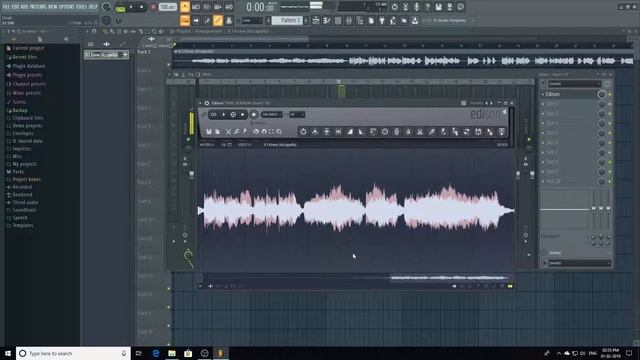640x360 pixels.
Task: Click Edison blur brush icon
Action: tap(431, 132)
